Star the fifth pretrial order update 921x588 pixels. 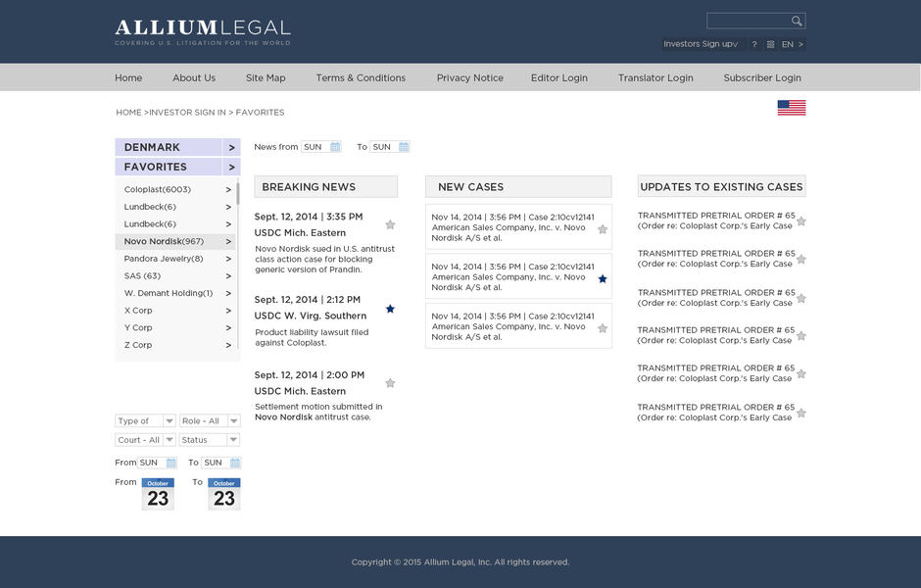point(801,374)
